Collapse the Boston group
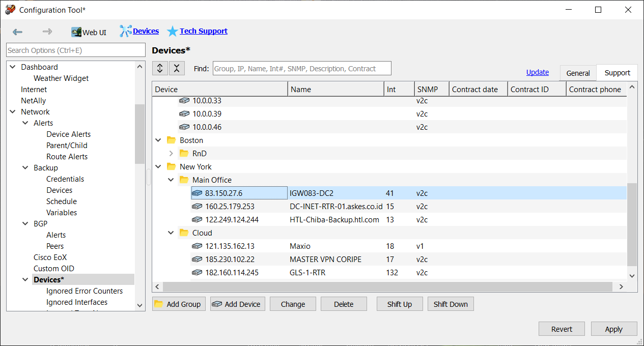Screen dimensions: 644x346 pos(158,140)
